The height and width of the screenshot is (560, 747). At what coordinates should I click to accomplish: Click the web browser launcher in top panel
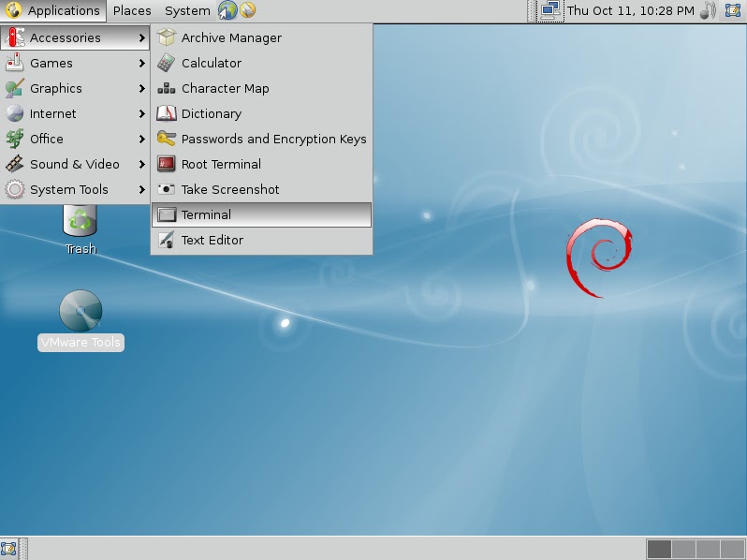tap(227, 10)
